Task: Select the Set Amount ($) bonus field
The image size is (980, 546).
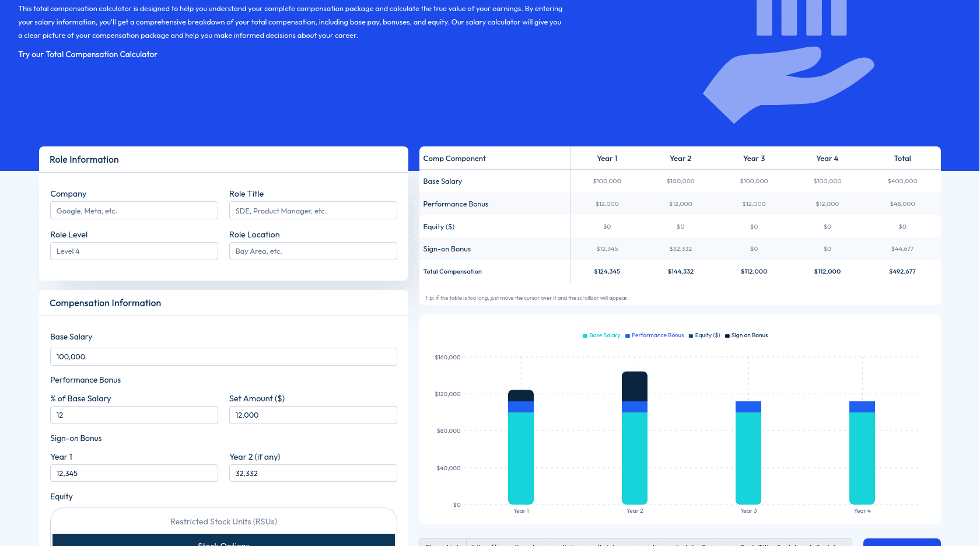Action: pyautogui.click(x=313, y=415)
